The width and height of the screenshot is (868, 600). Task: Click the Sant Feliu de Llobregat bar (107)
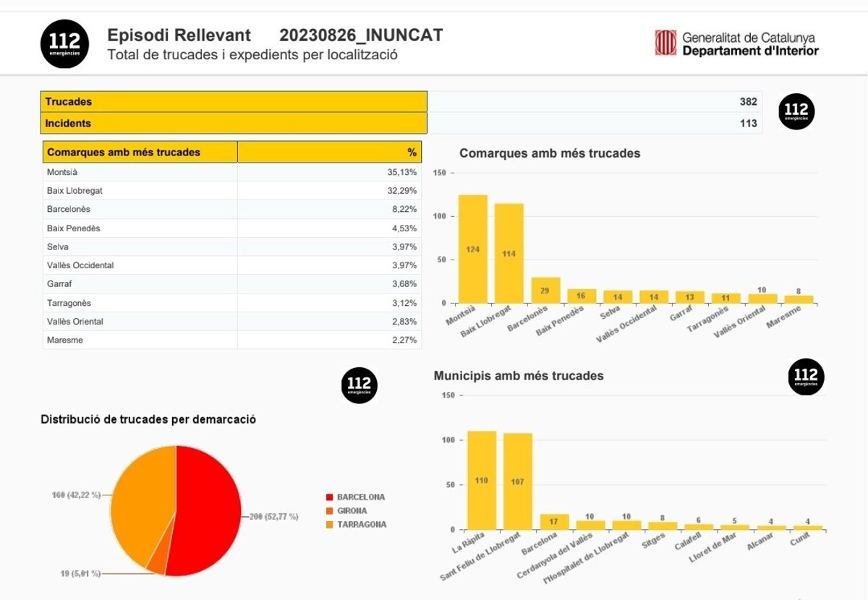pyautogui.click(x=518, y=482)
